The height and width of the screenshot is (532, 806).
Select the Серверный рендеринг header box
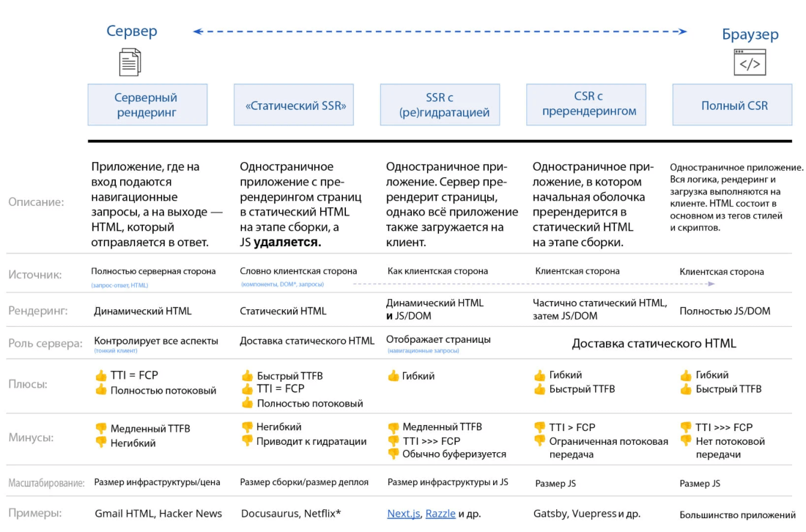[147, 105]
